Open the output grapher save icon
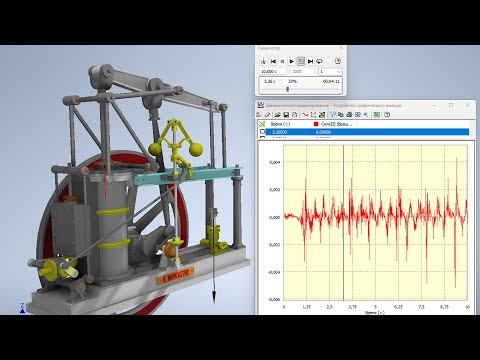This screenshot has height=360, width=480. 286,115
